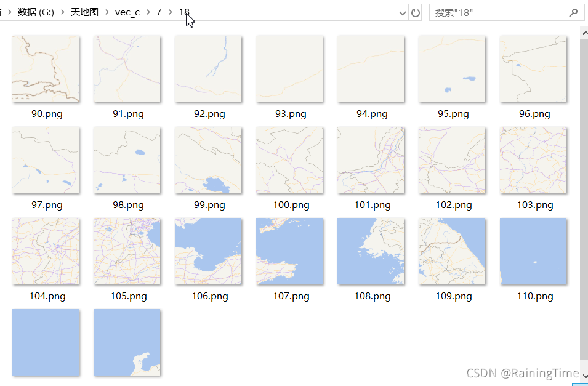Click the scrollbar up arrow

[584, 33]
